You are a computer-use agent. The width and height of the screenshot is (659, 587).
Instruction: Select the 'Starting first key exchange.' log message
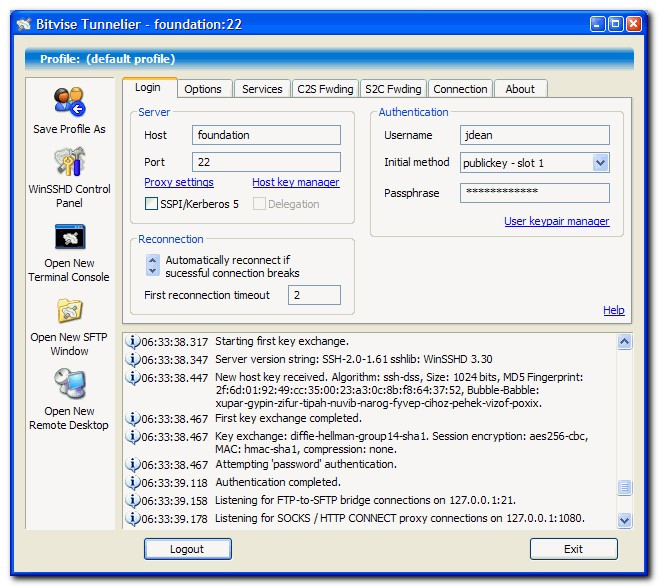282,341
